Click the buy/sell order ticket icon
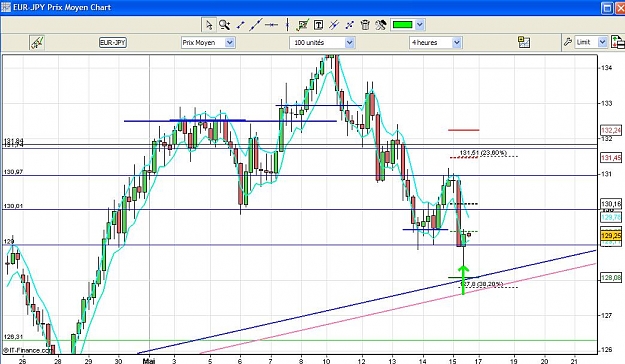The image size is (625, 364). (x=617, y=42)
